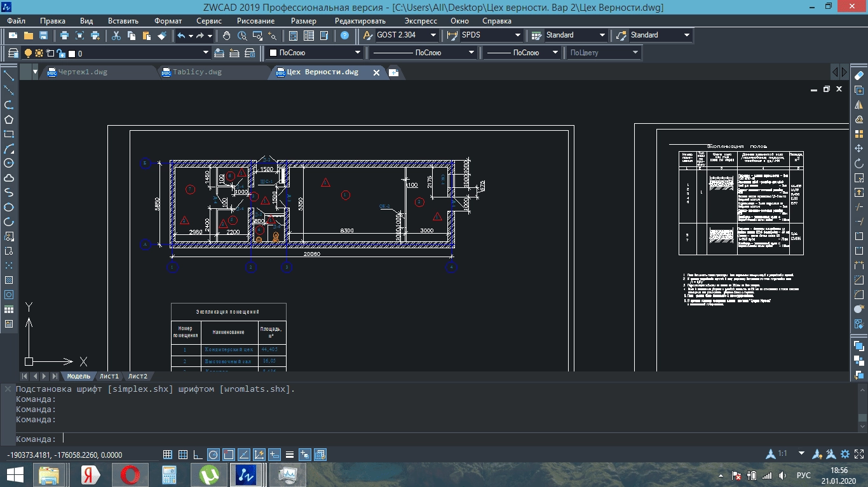Expand the layer 0 dropdown list
868x487 pixels.
pos(206,53)
